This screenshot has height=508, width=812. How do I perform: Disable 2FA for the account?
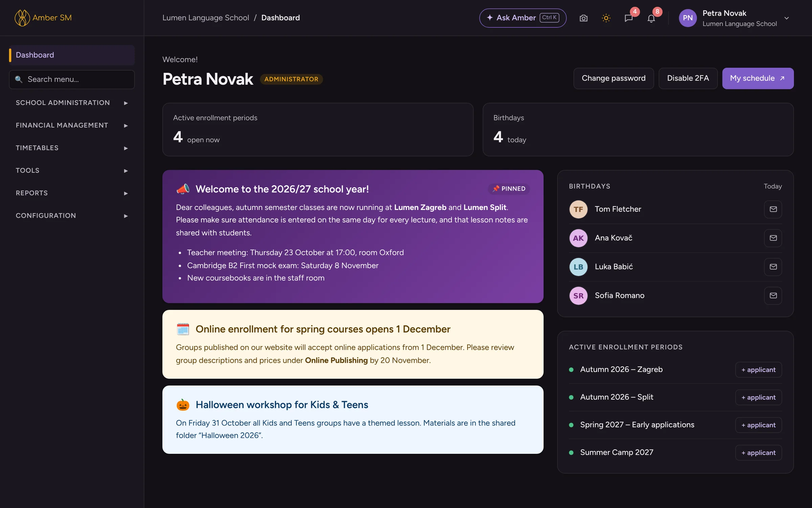pos(688,78)
